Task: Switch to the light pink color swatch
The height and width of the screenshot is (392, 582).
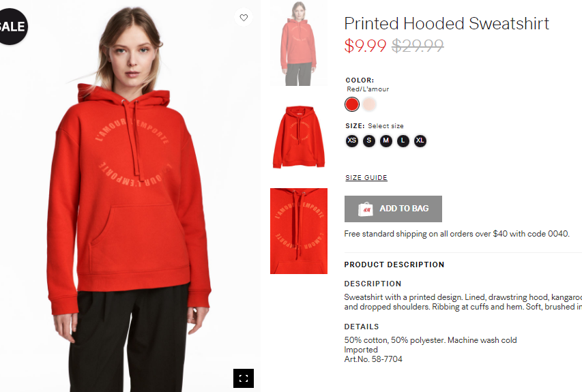Action: pos(369,104)
